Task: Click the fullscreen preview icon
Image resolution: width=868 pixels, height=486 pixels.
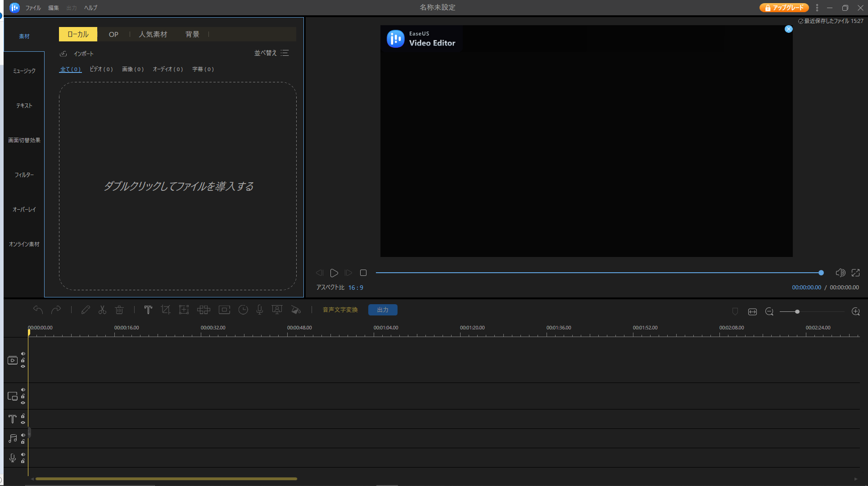Action: point(856,273)
